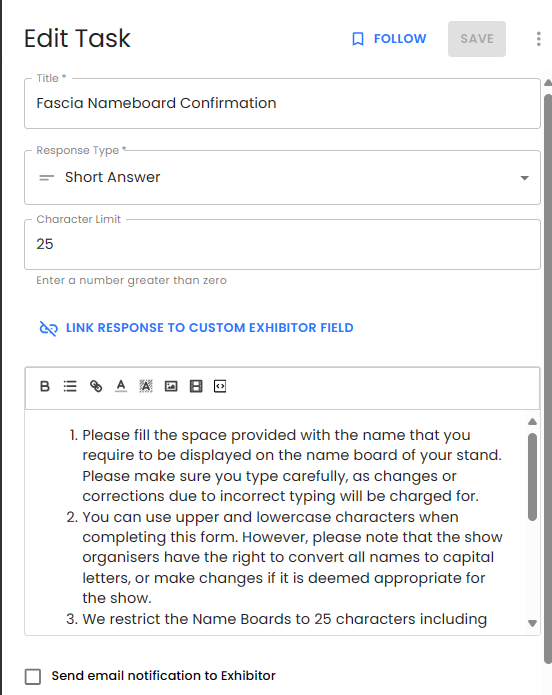Insert a video using the film icon

[196, 387]
